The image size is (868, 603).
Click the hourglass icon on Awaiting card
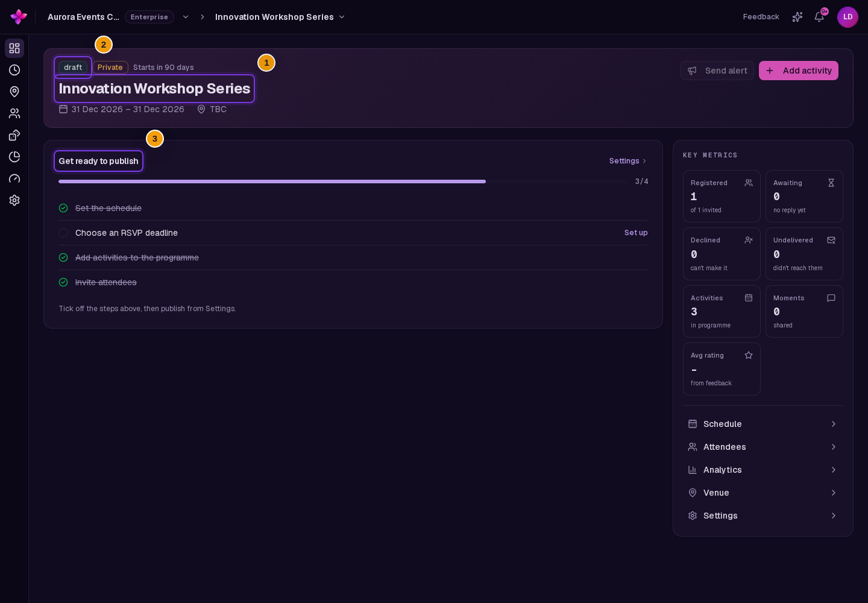(831, 183)
